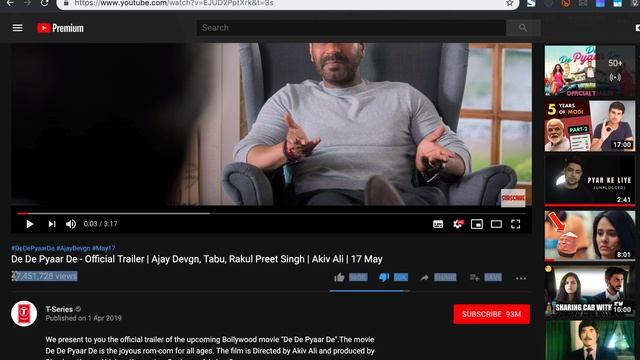This screenshot has width=640, height=360.
Task: Reload the browser page
Action: point(44,3)
